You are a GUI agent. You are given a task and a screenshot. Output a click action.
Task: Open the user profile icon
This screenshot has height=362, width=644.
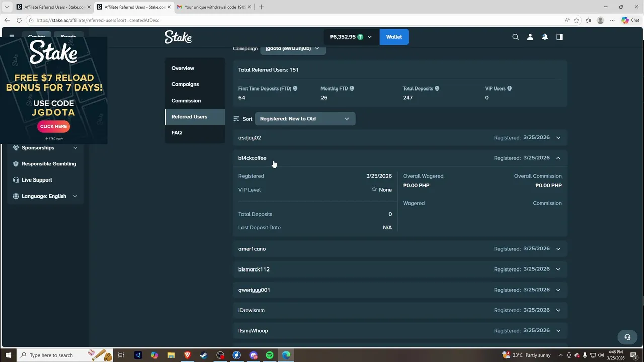pyautogui.click(x=530, y=37)
